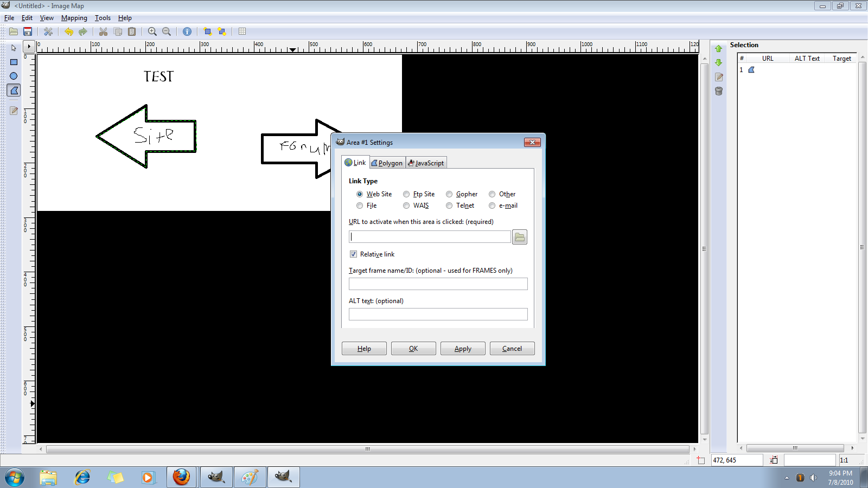Switch to the Polygon tab
868x488 pixels.
pyautogui.click(x=387, y=163)
